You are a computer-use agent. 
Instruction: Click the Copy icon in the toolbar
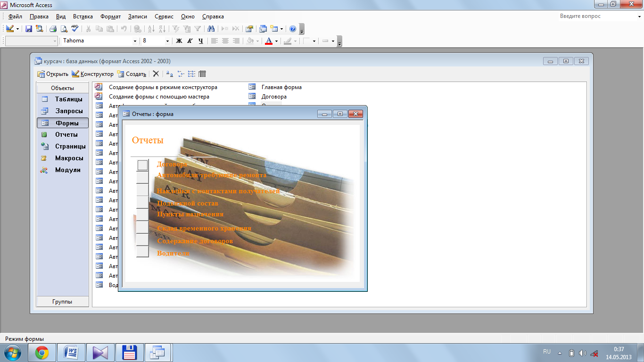(99, 29)
